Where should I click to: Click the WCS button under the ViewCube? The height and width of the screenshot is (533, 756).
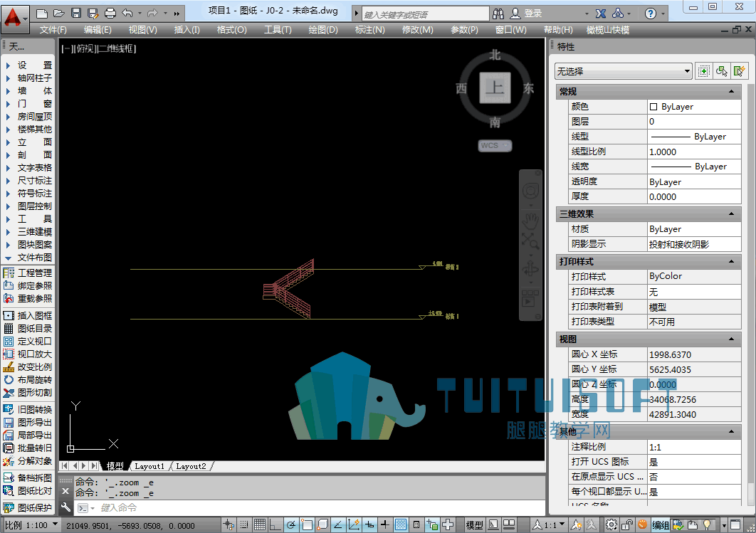[495, 146]
